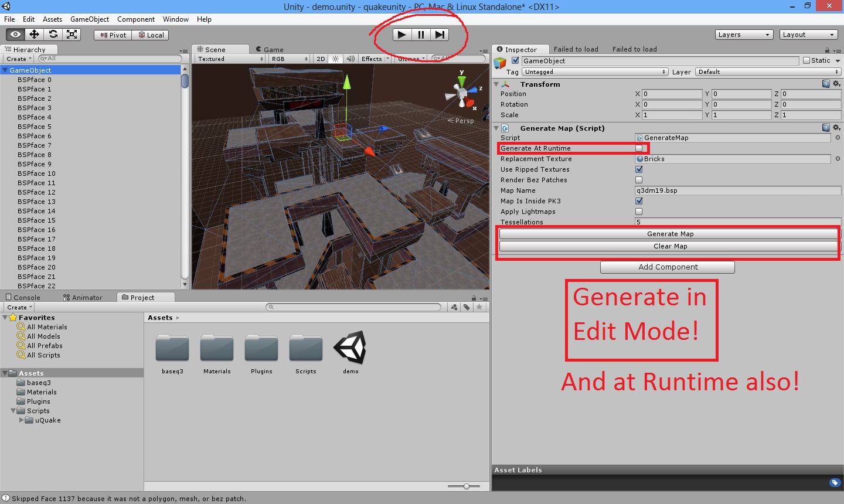Open the GameObject menu
Screen dimensions: 844x504
pyautogui.click(x=90, y=19)
